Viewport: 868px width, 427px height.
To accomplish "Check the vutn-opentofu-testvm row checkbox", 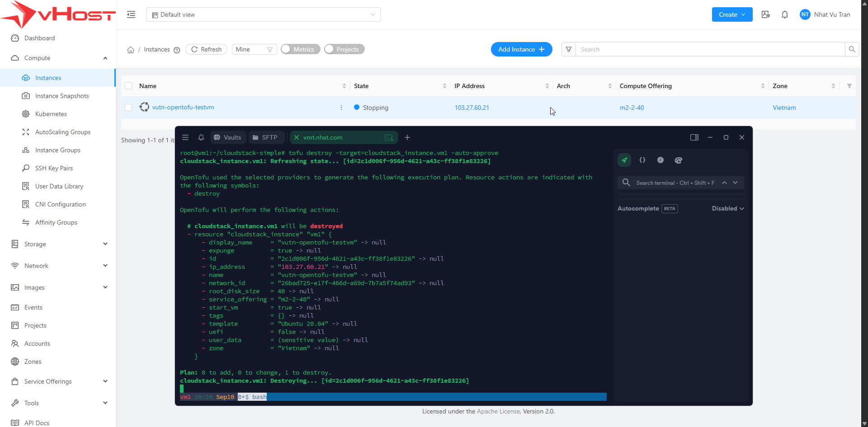I will [x=128, y=108].
